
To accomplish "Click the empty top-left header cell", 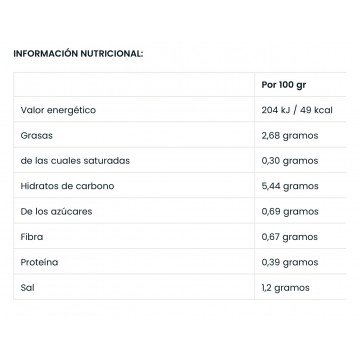I will [134, 85].
